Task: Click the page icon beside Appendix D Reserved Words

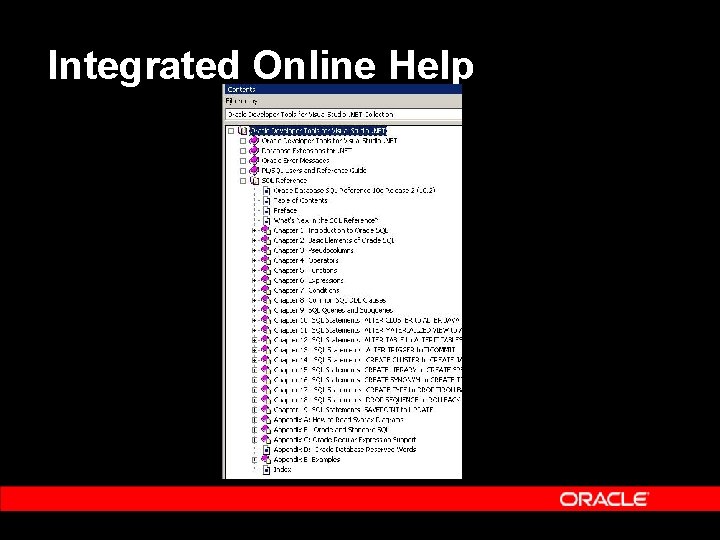Action: (266, 450)
